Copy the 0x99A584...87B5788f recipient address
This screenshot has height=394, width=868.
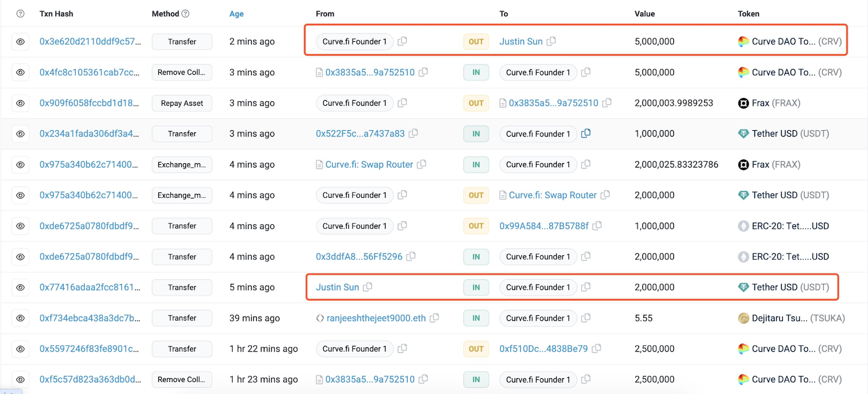pyautogui.click(x=597, y=226)
